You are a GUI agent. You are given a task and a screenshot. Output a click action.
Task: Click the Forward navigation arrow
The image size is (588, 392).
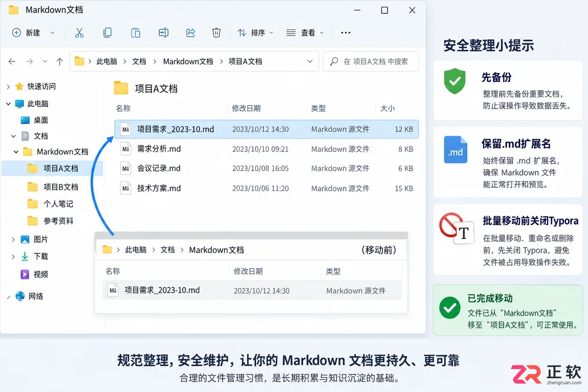point(29,61)
